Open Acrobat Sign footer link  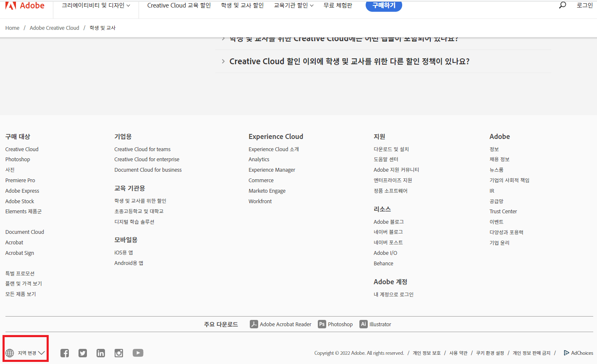pos(20,253)
